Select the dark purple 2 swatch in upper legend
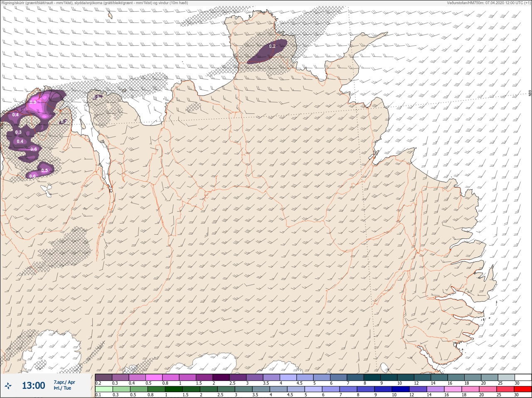This screenshot has height=398, width=532. tap(221, 377)
